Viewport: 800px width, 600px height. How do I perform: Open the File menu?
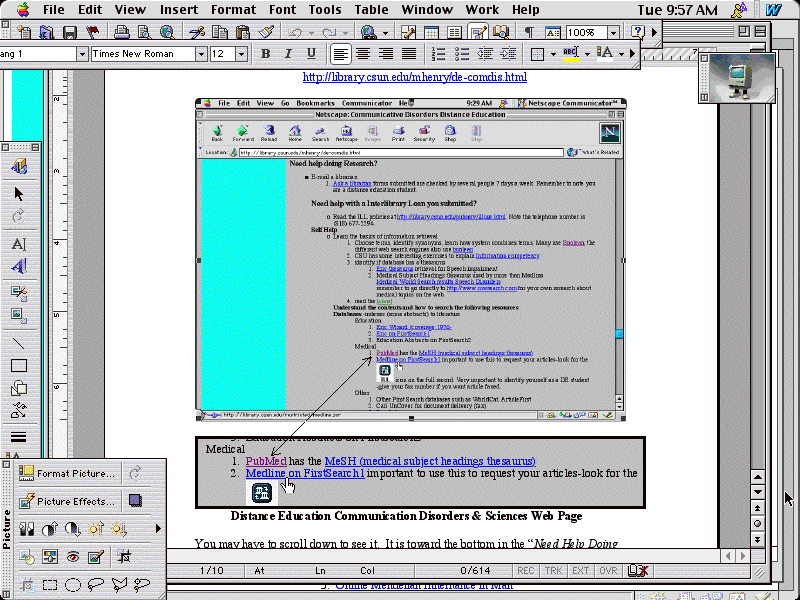53,10
